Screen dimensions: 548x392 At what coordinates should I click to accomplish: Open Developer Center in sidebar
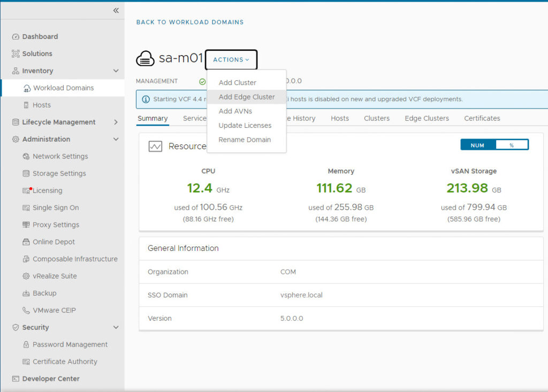point(51,379)
